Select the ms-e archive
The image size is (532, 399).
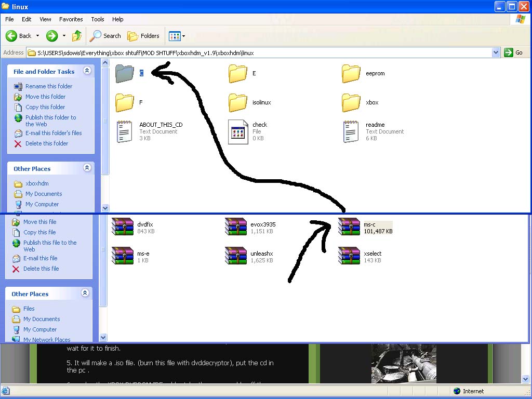coord(130,256)
